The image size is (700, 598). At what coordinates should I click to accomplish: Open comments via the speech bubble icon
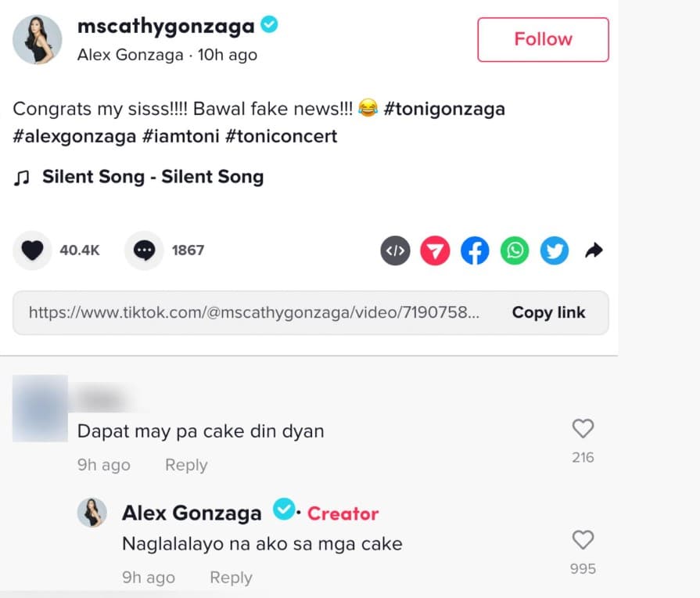pos(144,250)
